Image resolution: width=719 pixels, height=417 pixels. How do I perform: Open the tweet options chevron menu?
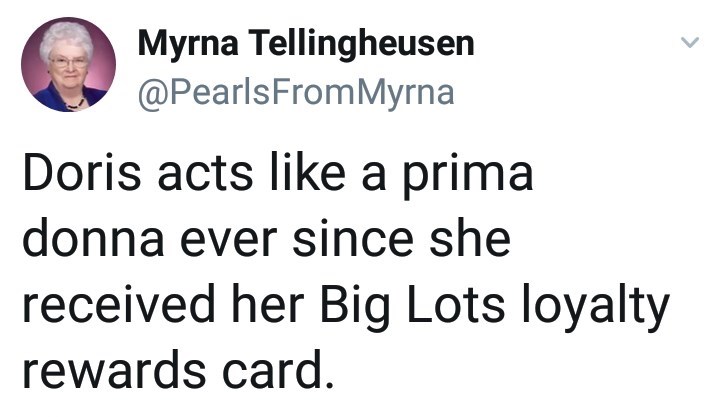(687, 43)
